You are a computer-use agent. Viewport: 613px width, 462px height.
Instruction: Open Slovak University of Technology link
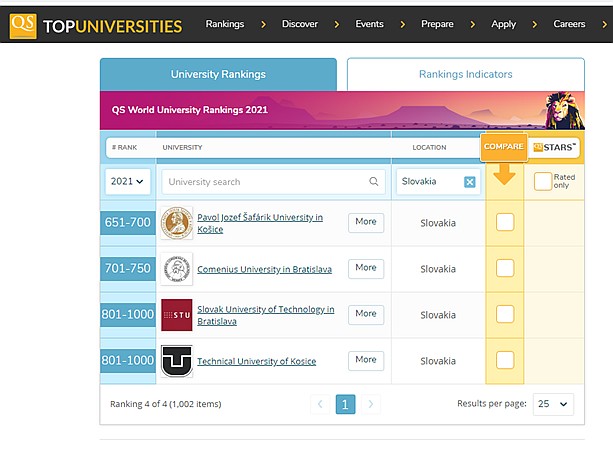click(266, 315)
